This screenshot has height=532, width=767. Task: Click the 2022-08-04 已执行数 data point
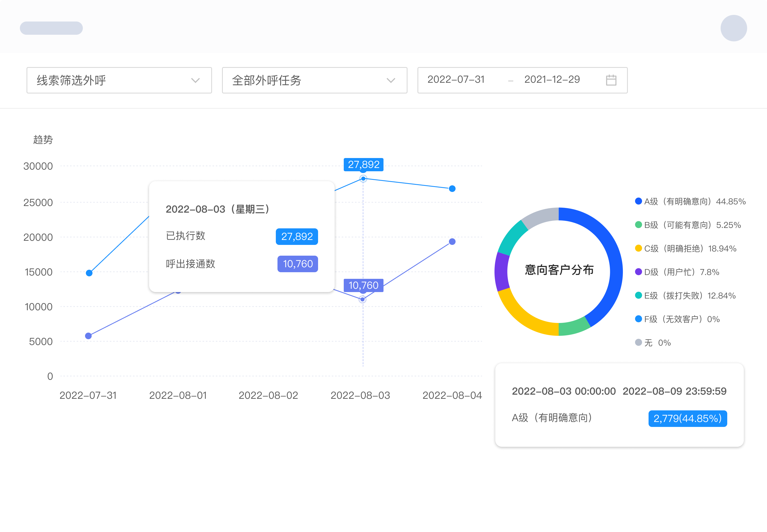pos(452,189)
